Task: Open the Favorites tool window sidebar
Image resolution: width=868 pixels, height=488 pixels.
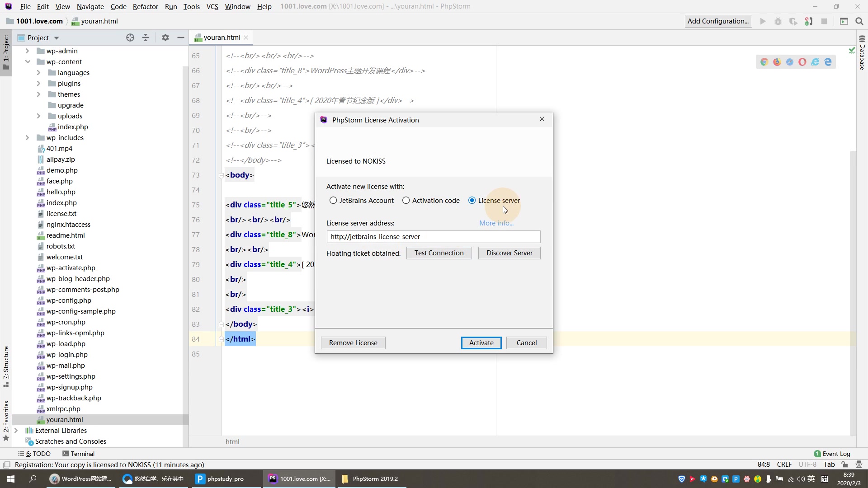Action: pyautogui.click(x=6, y=421)
